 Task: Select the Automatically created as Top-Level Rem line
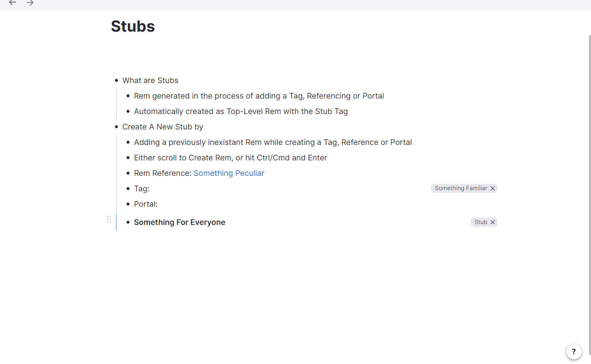pos(241,111)
